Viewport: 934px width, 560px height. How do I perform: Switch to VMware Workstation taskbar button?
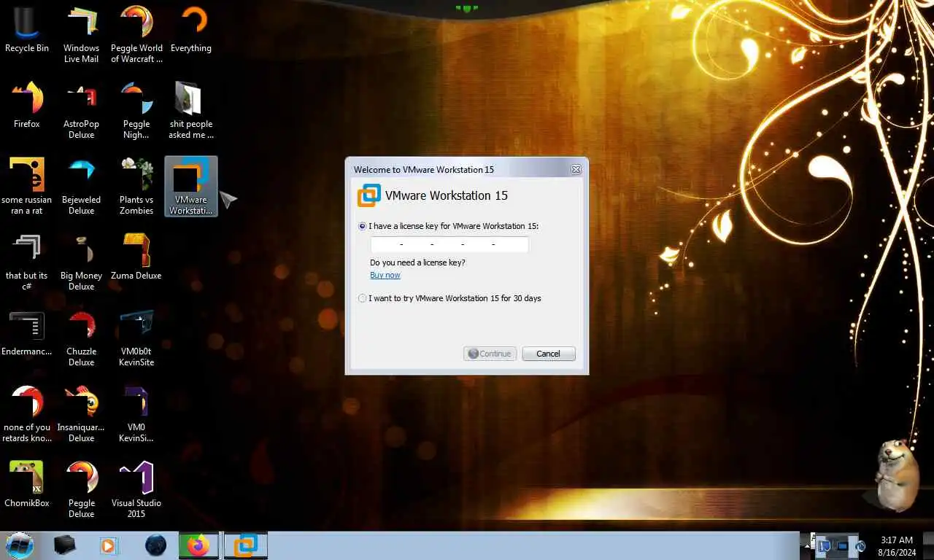pyautogui.click(x=245, y=545)
